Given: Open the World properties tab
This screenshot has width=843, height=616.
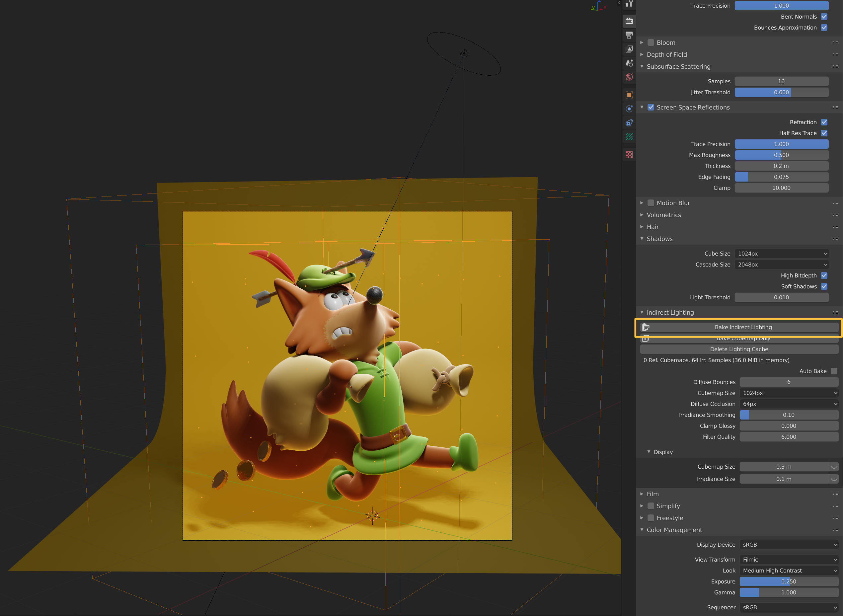Looking at the screenshot, I should (629, 77).
